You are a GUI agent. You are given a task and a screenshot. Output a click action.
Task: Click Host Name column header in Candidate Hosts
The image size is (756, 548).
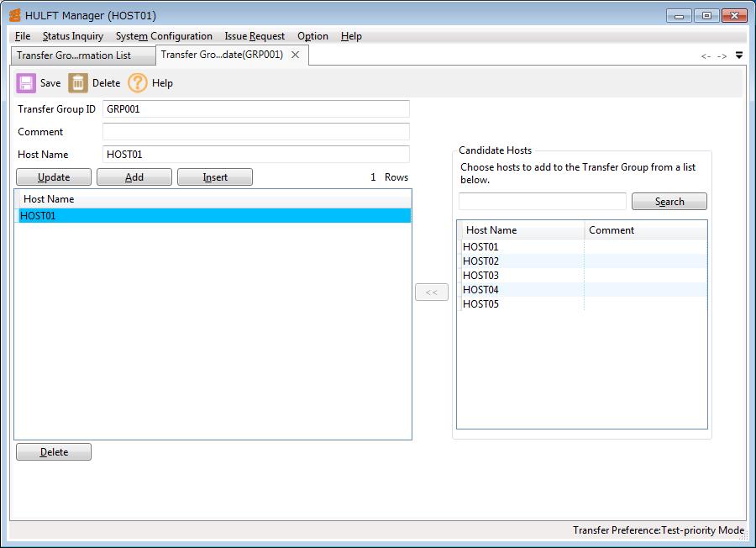[522, 230]
